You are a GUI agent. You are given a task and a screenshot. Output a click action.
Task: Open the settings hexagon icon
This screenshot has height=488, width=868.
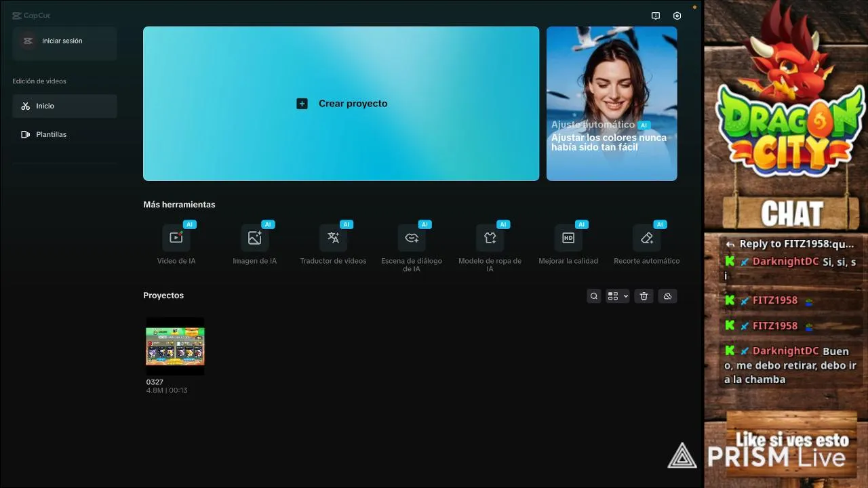tap(677, 16)
